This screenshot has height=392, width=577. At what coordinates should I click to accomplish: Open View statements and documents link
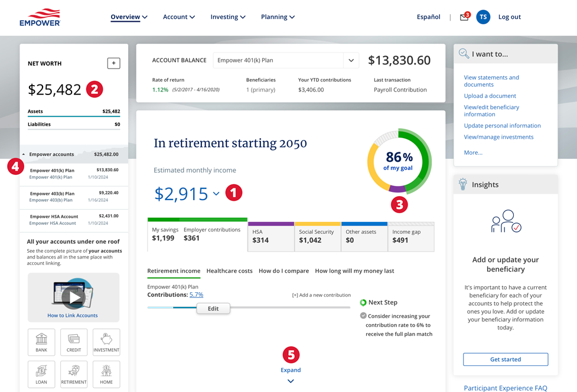click(x=491, y=81)
